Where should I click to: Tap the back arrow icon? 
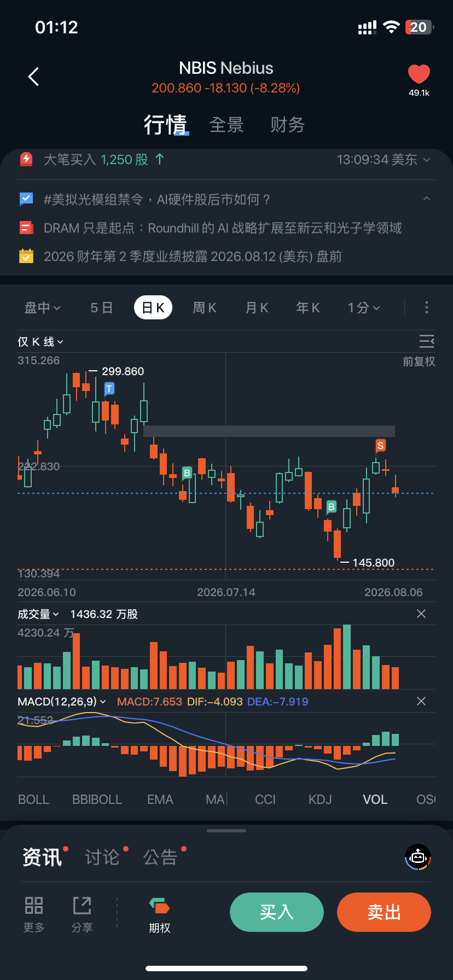tap(33, 77)
